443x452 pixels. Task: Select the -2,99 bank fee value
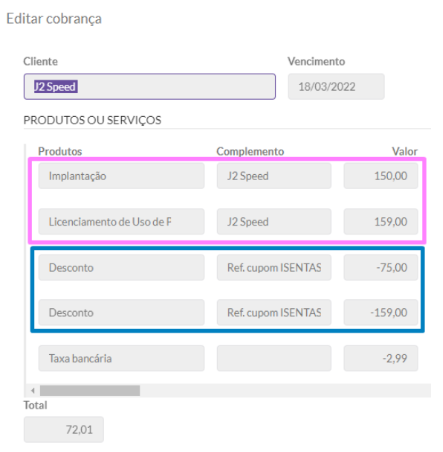tap(381, 358)
